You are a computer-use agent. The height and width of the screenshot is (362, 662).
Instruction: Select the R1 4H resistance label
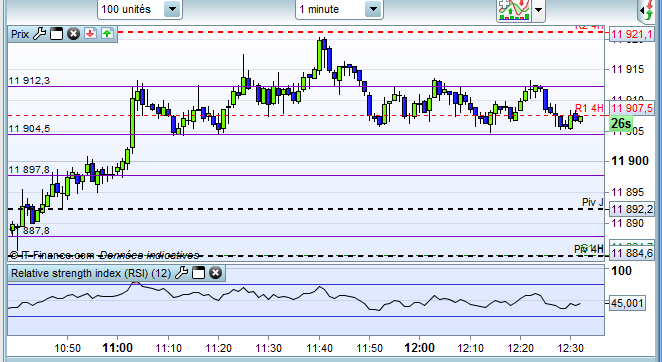[589, 108]
